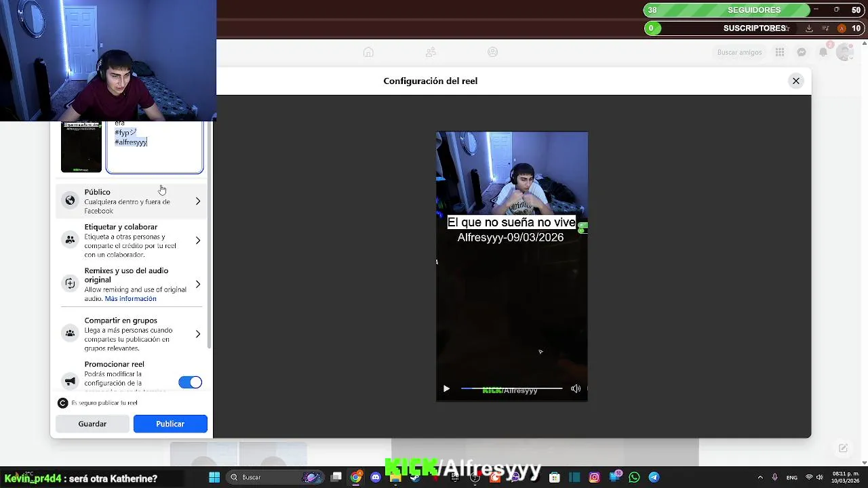Open the Más información link

click(130, 299)
